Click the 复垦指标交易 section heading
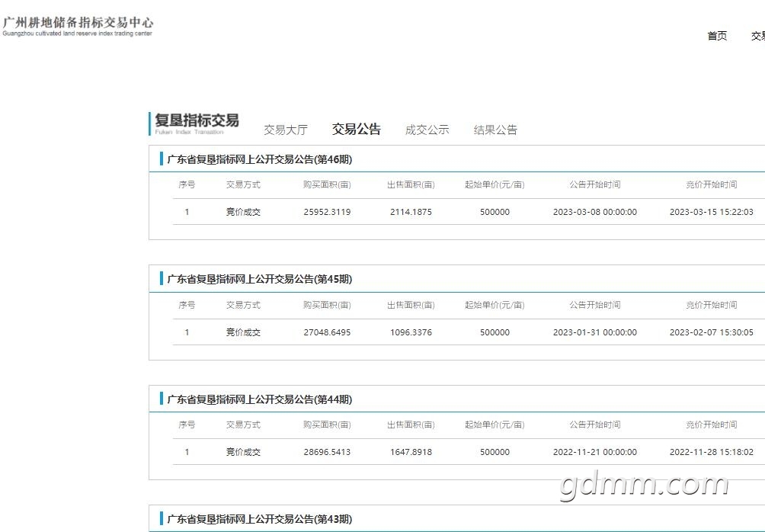 click(197, 120)
